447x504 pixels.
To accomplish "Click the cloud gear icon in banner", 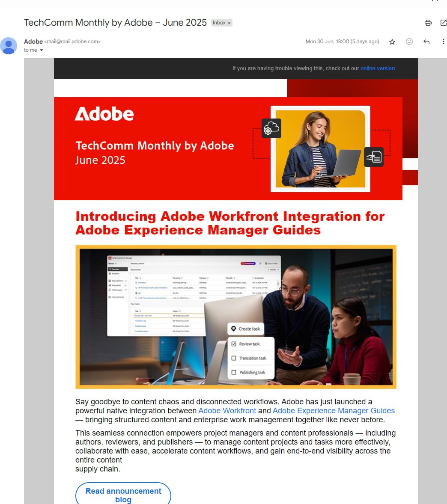I will [271, 128].
